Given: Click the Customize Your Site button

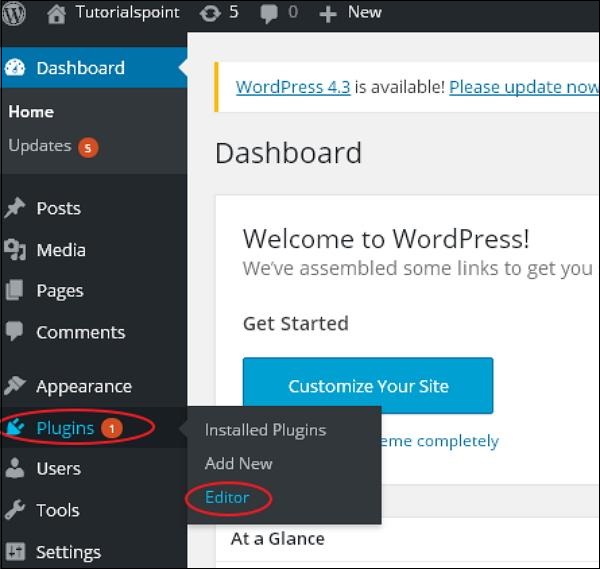Looking at the screenshot, I should pyautogui.click(x=368, y=386).
